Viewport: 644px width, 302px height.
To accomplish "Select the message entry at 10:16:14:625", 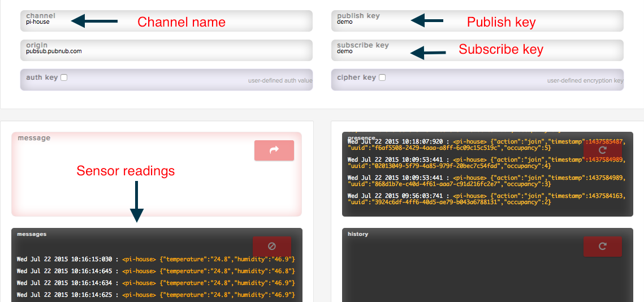I will pyautogui.click(x=155, y=295).
